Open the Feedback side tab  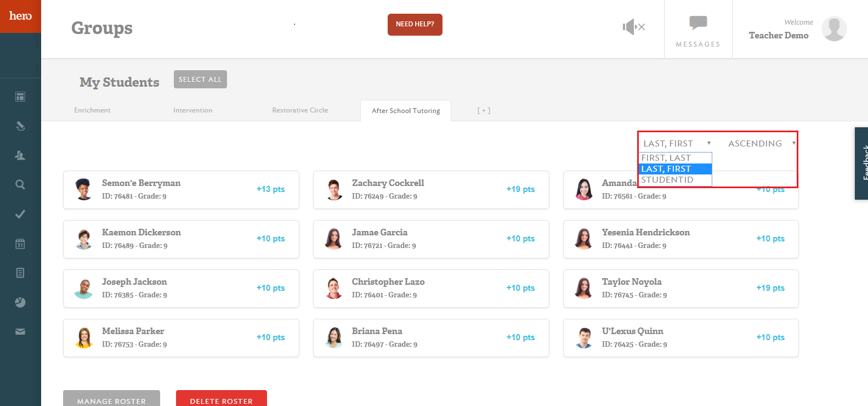tap(862, 163)
